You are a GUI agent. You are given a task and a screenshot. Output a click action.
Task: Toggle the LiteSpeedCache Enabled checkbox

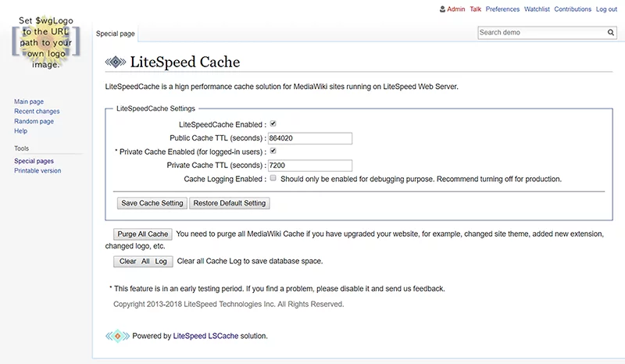273,123
